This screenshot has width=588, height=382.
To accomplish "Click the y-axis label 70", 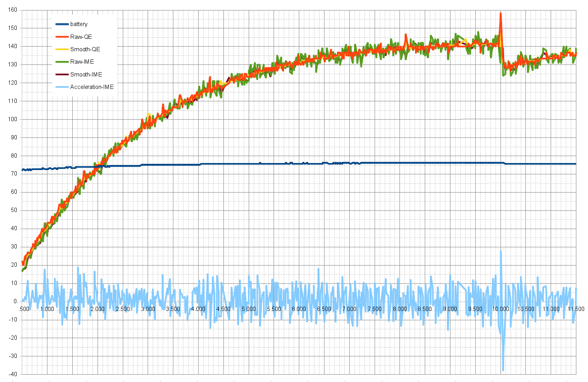I will point(14,174).
